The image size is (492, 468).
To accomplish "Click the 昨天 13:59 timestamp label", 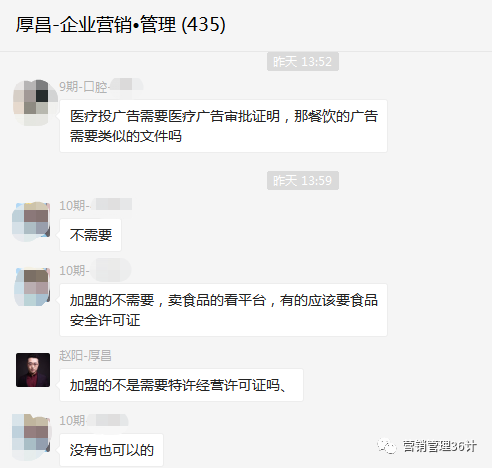I will (303, 181).
